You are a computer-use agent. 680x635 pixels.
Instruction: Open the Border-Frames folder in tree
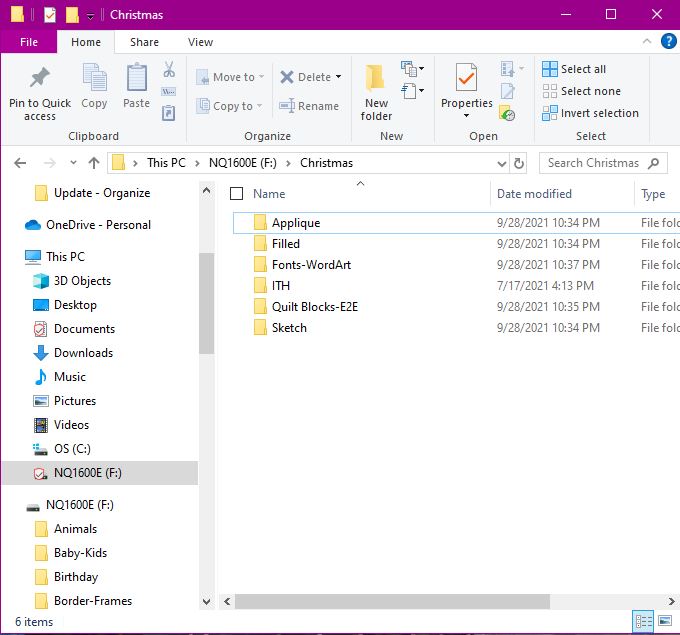point(83,601)
